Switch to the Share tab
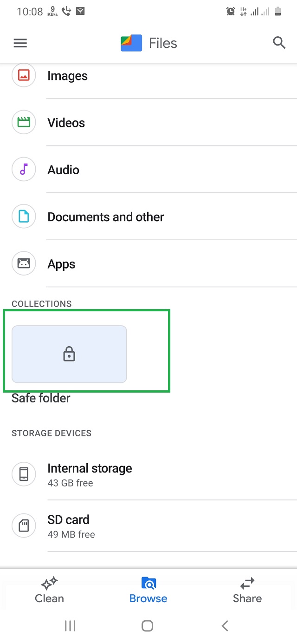This screenshot has width=297, height=644. coord(247,590)
